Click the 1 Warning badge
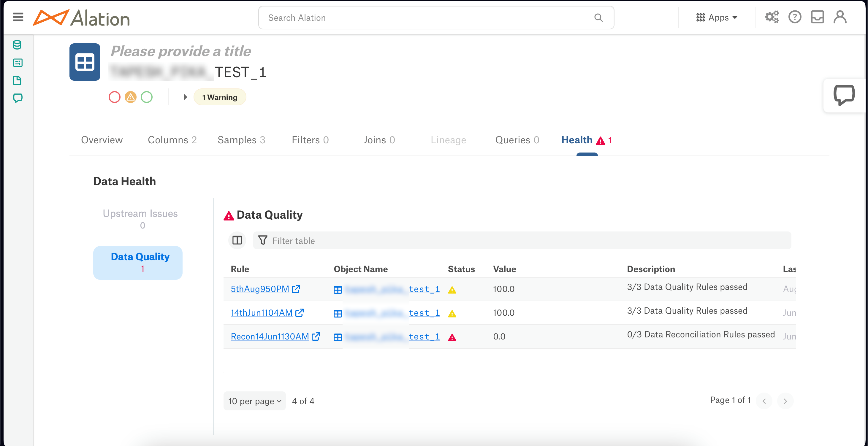 pos(220,97)
